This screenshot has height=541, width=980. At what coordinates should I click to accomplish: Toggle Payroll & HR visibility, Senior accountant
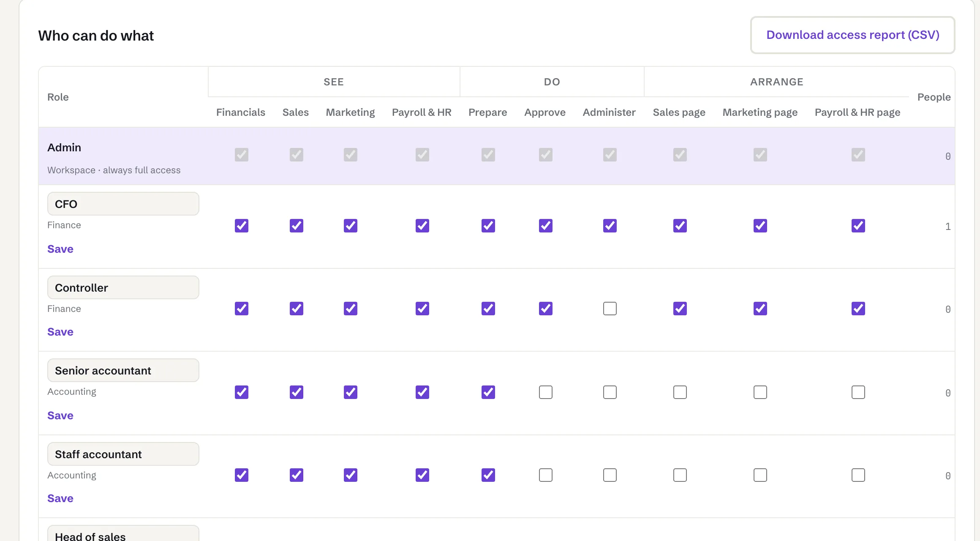pyautogui.click(x=422, y=392)
